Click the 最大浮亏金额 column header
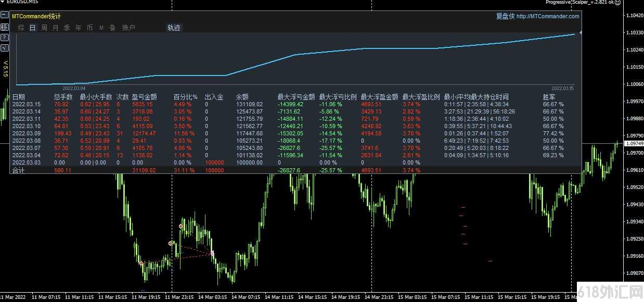 (296, 97)
